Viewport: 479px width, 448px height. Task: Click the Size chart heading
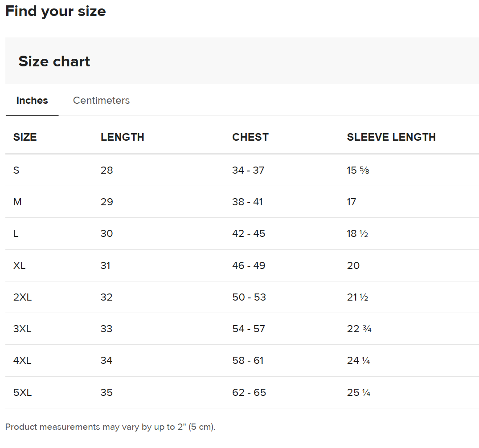[54, 61]
